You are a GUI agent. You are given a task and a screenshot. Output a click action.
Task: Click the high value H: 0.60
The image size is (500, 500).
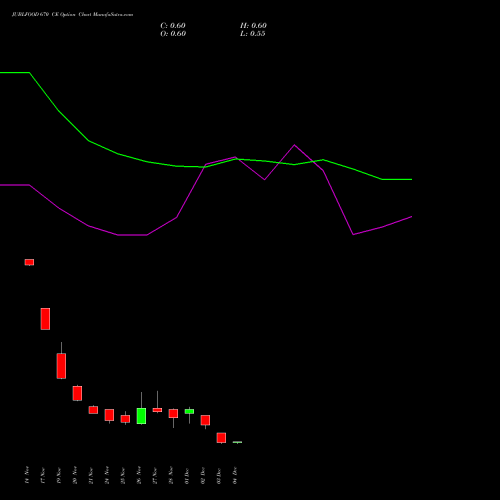(x=253, y=26)
